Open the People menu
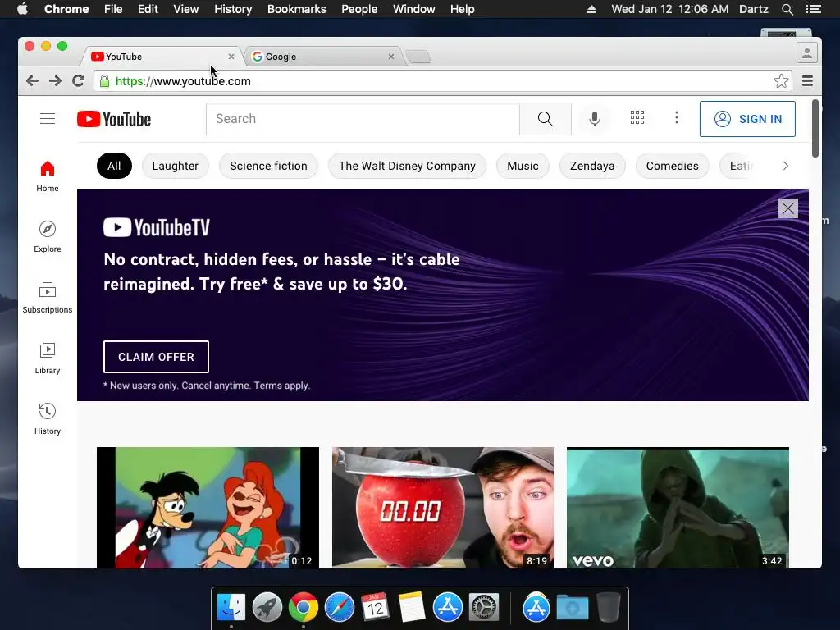This screenshot has height=630, width=840. point(359,9)
